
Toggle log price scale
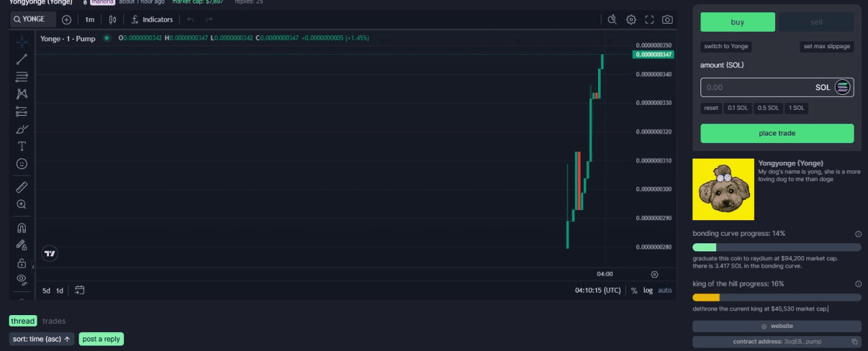coord(648,290)
